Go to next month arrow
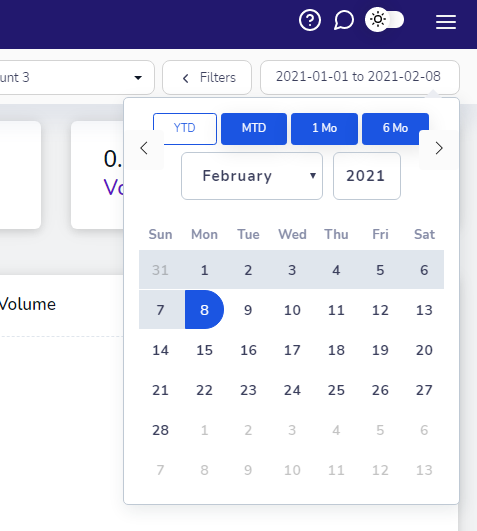This screenshot has height=531, width=477. click(439, 148)
